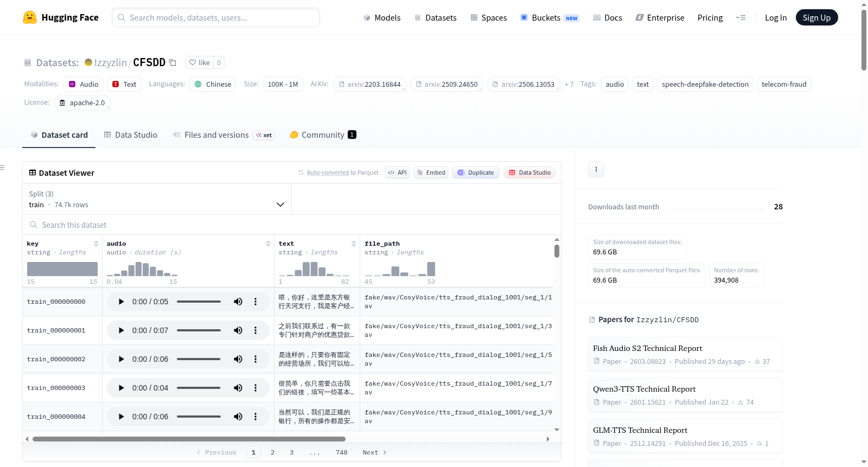Viewport: 868px width, 467px height.
Task: Open arxiv:2203.16844 tag
Action: [x=370, y=84]
